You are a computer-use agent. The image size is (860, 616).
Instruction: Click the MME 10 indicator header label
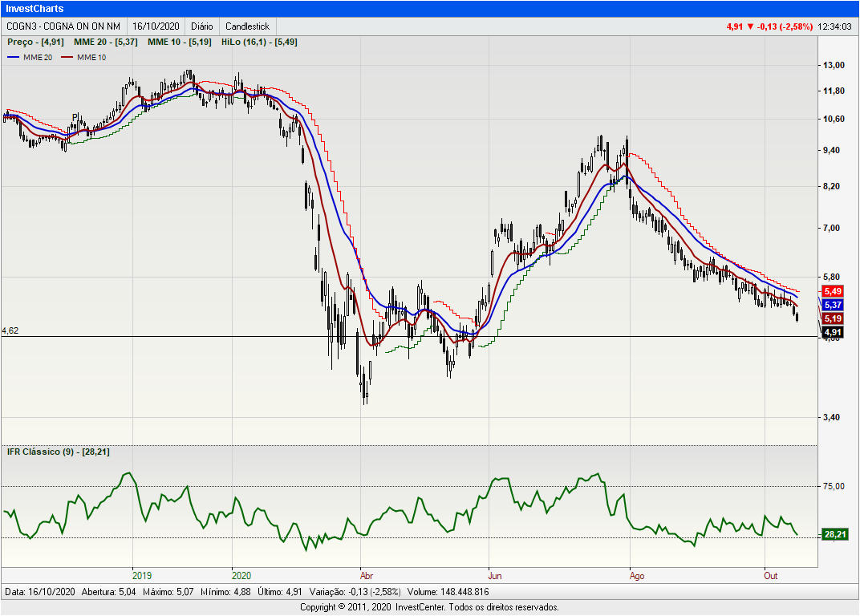[x=180, y=42]
